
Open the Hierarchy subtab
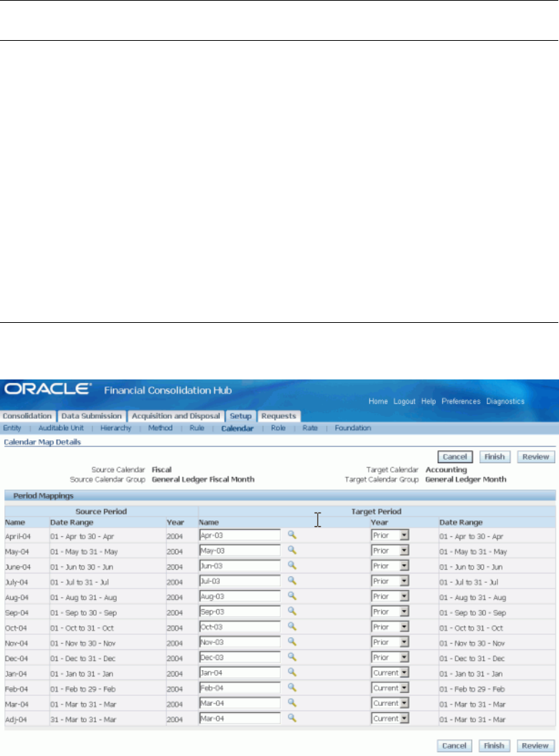pos(116,427)
